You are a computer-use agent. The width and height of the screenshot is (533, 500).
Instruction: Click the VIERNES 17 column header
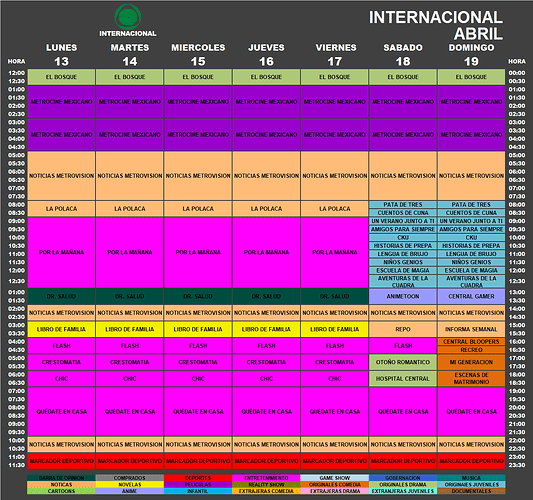click(x=336, y=54)
